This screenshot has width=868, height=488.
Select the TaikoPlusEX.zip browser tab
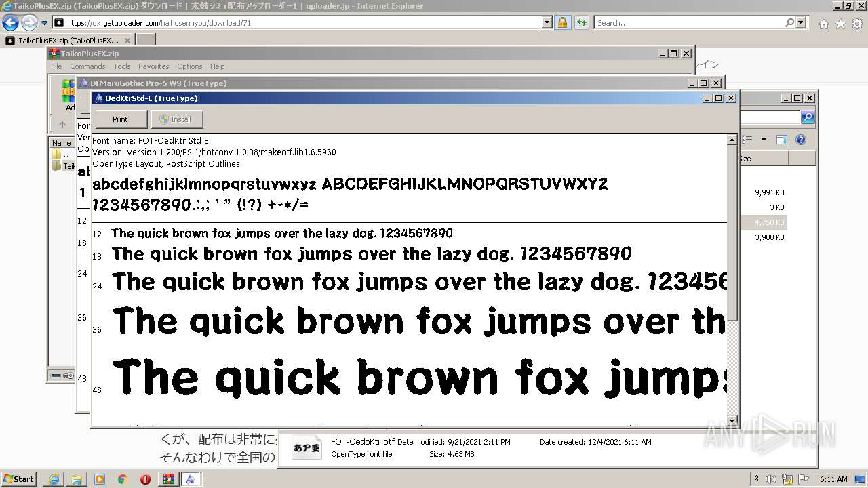[68, 40]
